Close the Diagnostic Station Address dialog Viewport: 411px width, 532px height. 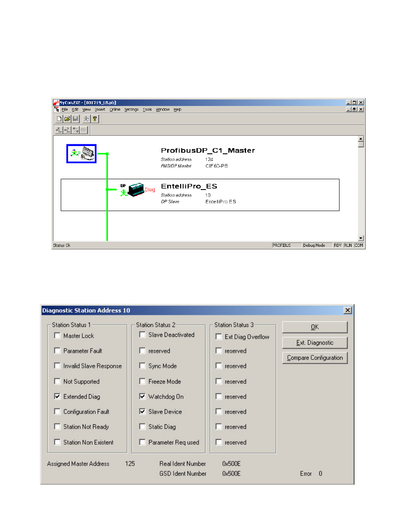click(x=348, y=310)
